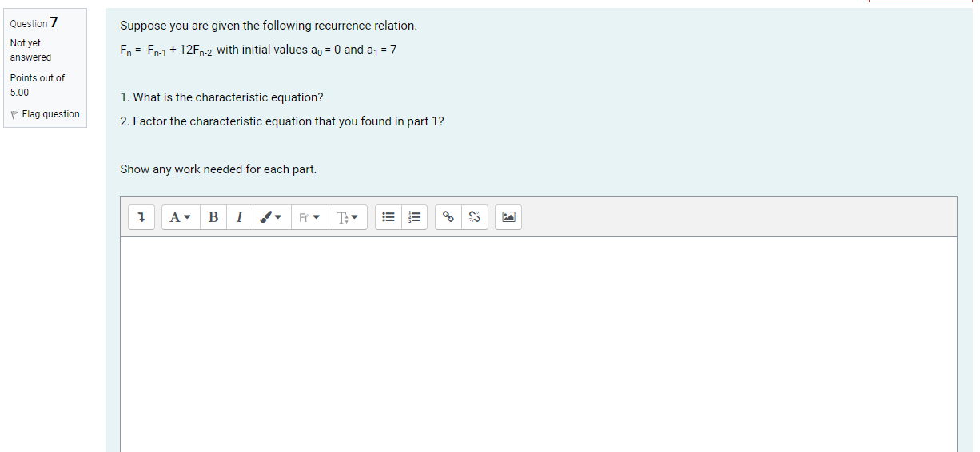Open the font size dropdown
This screenshot has width=980, height=452.
pyautogui.click(x=348, y=217)
